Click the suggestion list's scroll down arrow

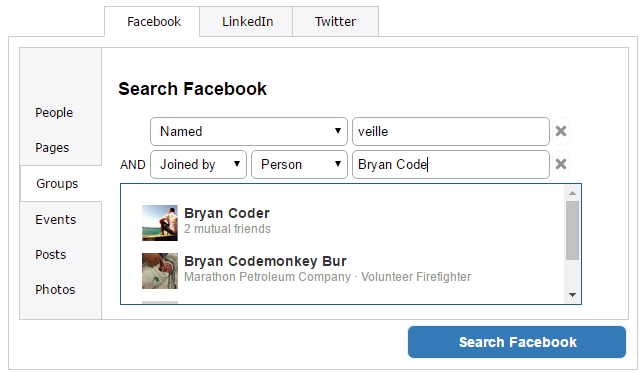(x=572, y=295)
